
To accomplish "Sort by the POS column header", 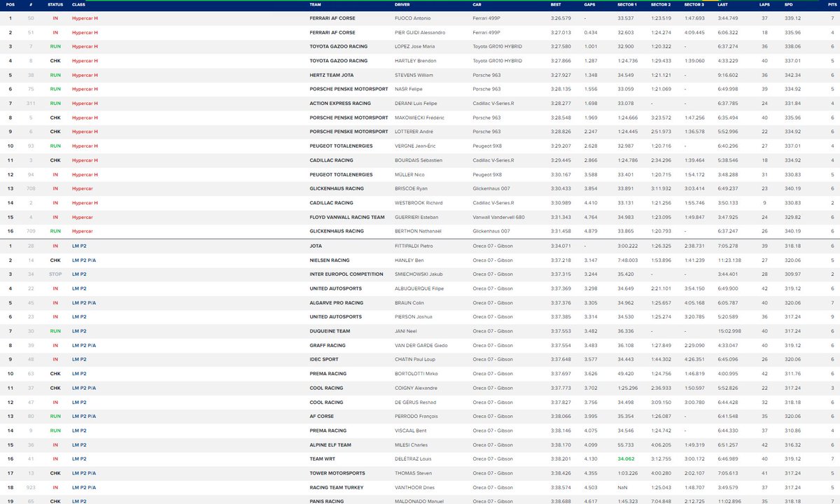I will click(x=10, y=4).
